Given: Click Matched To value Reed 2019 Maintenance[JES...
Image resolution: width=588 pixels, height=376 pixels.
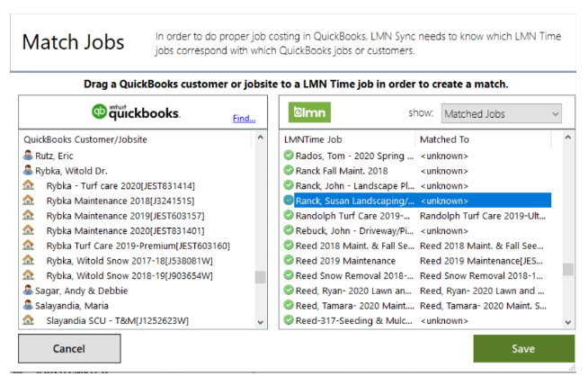Looking at the screenshot, I should point(482,261).
